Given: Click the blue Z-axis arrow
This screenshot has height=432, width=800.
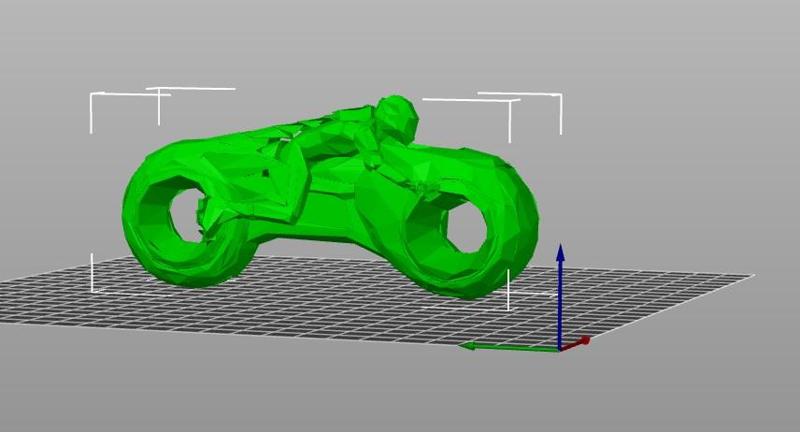Looking at the screenshot, I should pyautogui.click(x=560, y=296).
